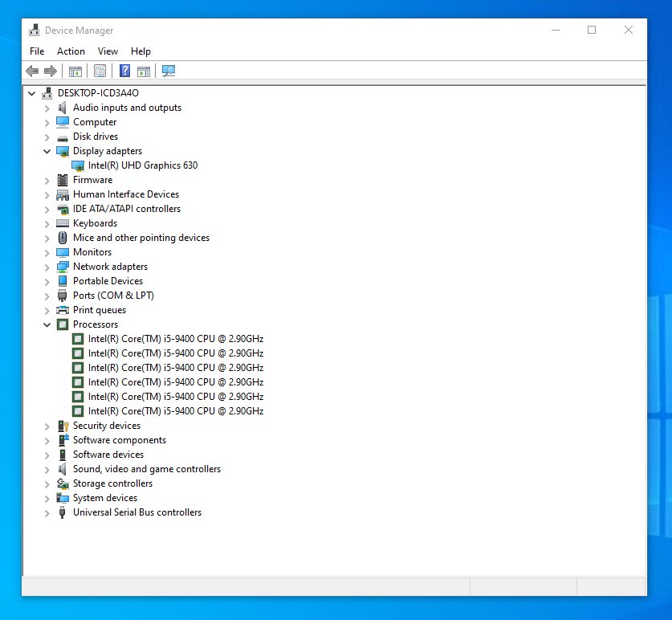Viewport: 672px width, 620px height.
Task: Select the Computer category icon
Action: pos(63,122)
